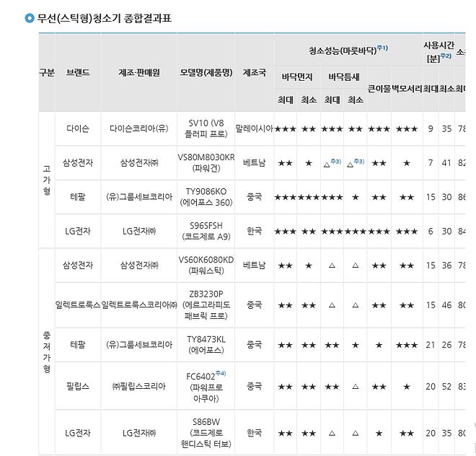
Task: Select model S96SFSH (코드제로 A9) cell
Action: (x=206, y=231)
